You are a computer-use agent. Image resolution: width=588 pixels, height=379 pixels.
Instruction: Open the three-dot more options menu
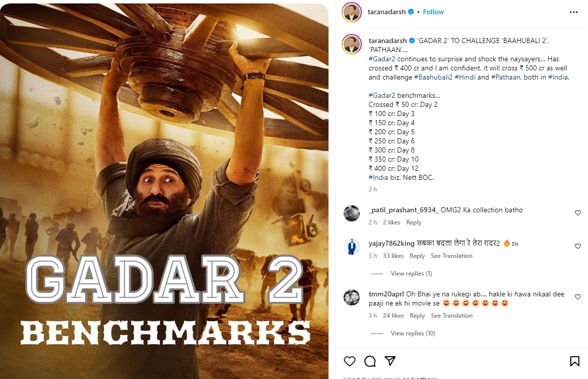click(x=574, y=12)
